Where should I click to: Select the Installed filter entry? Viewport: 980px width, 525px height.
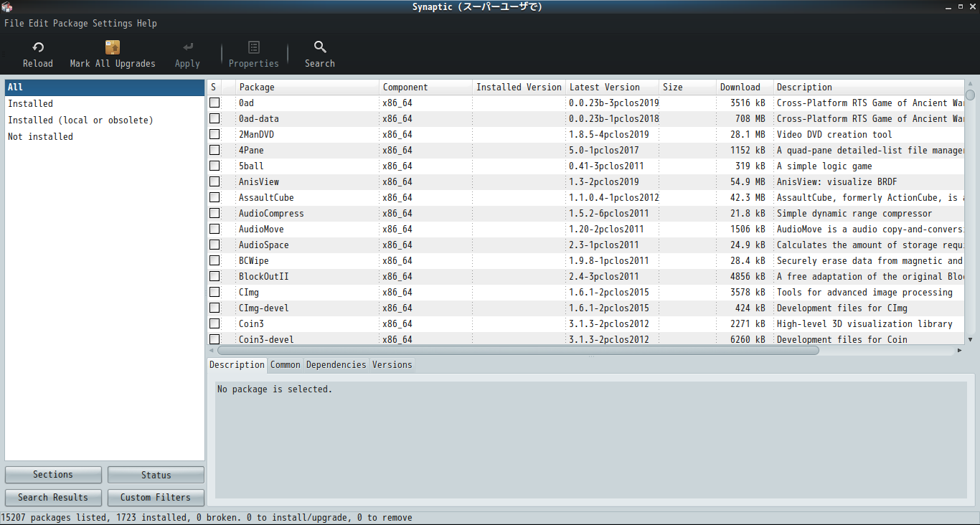pyautogui.click(x=105, y=104)
